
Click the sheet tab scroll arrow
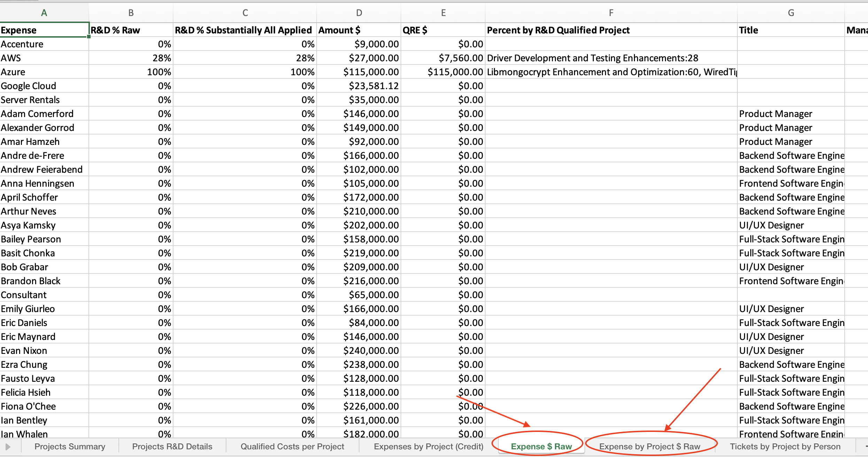point(8,447)
